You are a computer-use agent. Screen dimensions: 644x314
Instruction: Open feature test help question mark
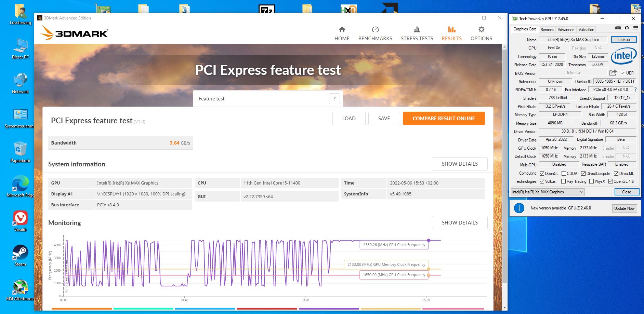pyautogui.click(x=334, y=99)
